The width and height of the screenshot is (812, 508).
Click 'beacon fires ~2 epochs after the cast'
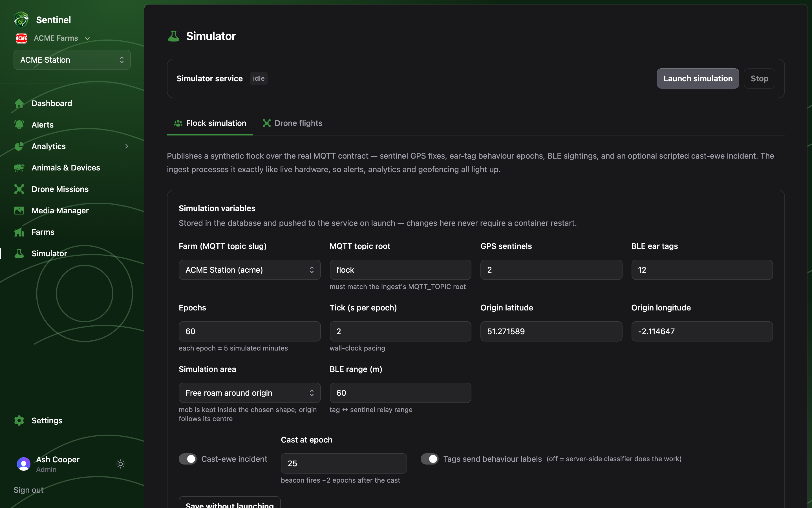tap(341, 480)
